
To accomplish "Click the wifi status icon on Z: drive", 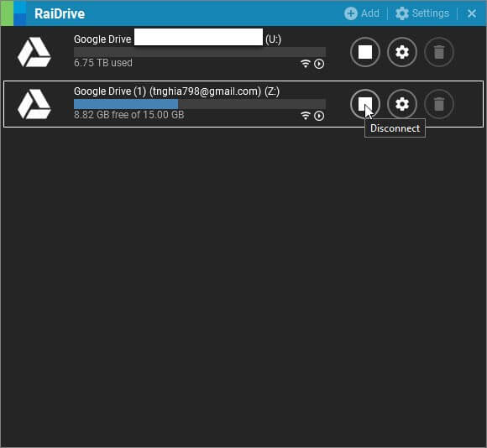I will [306, 116].
